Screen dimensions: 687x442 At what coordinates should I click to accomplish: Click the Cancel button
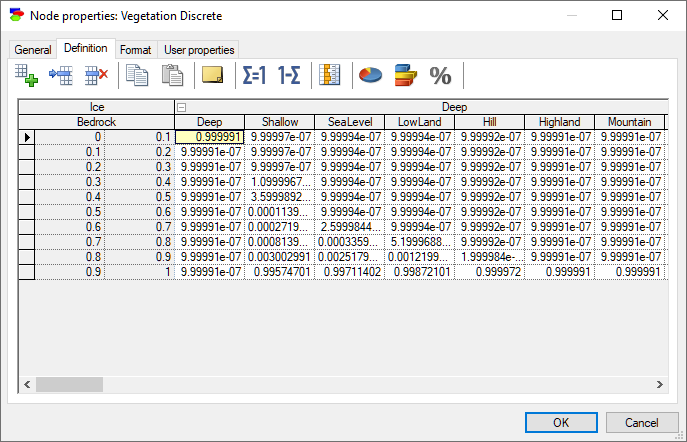coord(642,423)
